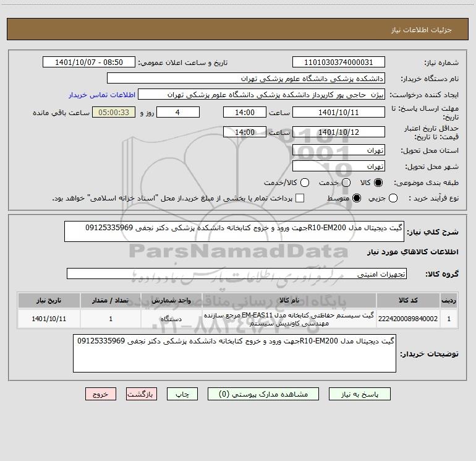This screenshot has width=476, height=461.
Task: Click the کد کالا column header
Action: 408,300
